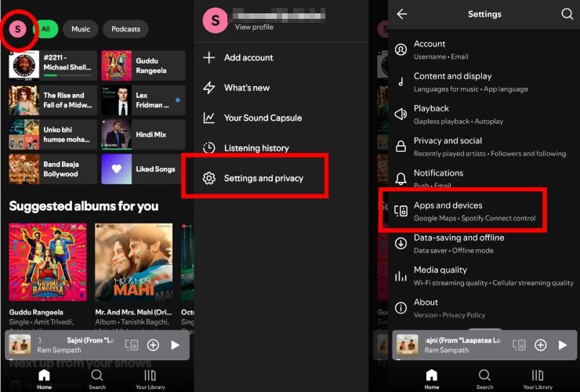
Task: Open Your Library in right bottom navigation
Action: click(538, 379)
